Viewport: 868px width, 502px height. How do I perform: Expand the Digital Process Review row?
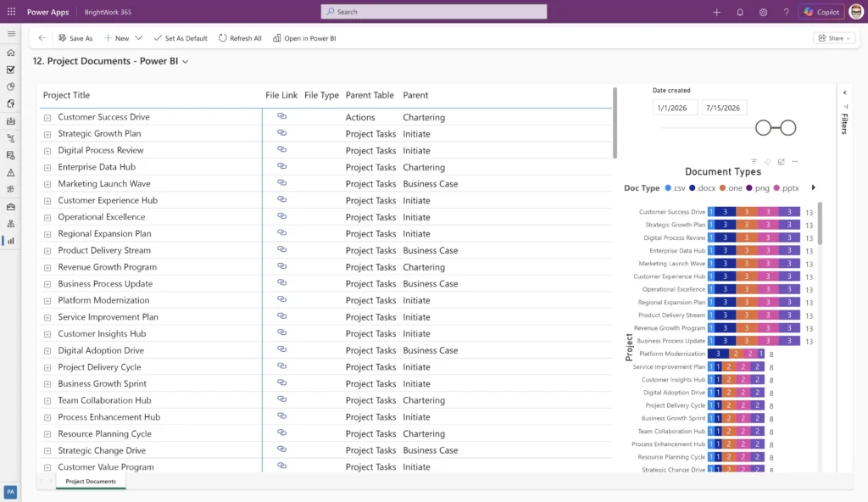pos(47,151)
